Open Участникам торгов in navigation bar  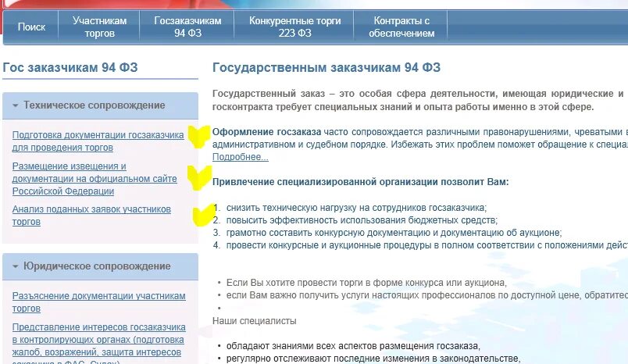pyautogui.click(x=99, y=27)
